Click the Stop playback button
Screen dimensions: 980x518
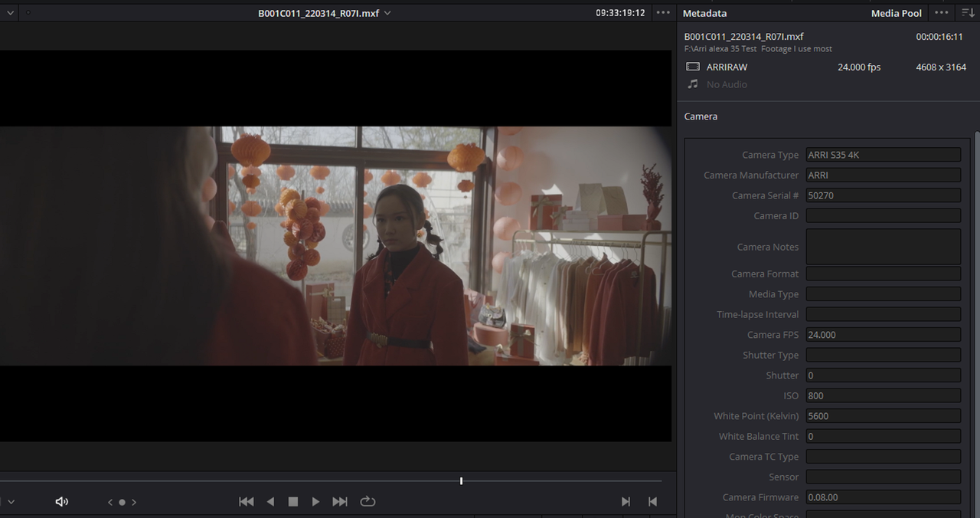pos(292,501)
